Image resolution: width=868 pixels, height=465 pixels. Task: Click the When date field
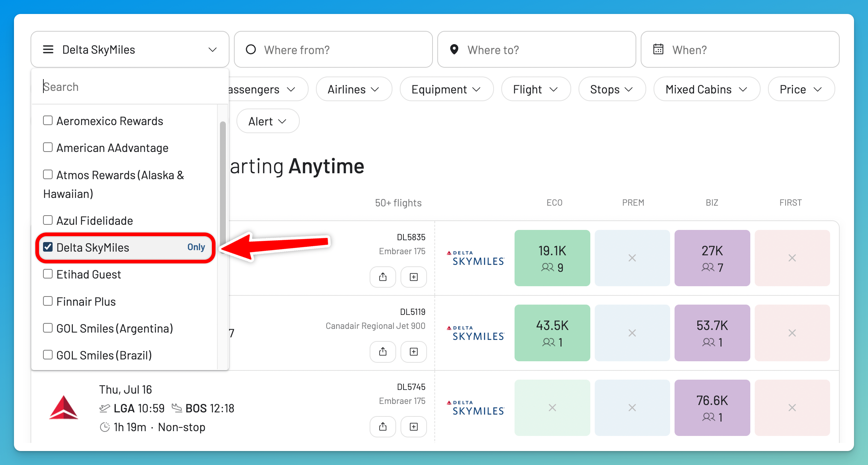740,49
